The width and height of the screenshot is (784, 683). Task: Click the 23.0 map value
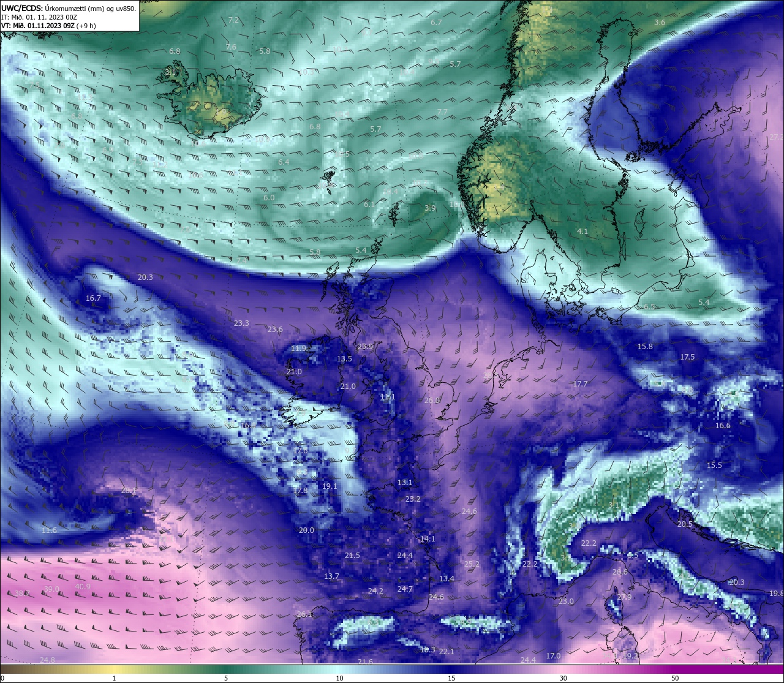[566, 602]
